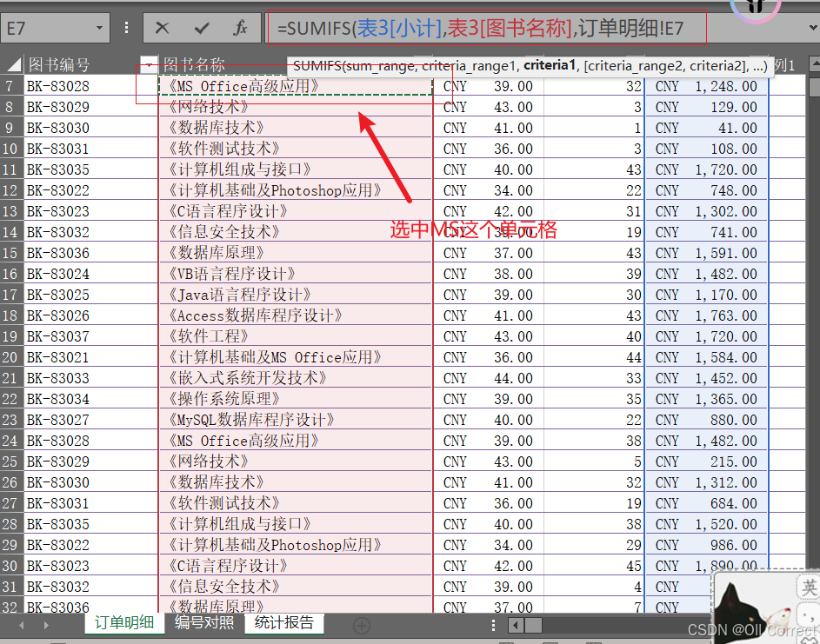The height and width of the screenshot is (644, 820).
Task: Select 《软件工程》 in row 19
Action: pos(296,336)
